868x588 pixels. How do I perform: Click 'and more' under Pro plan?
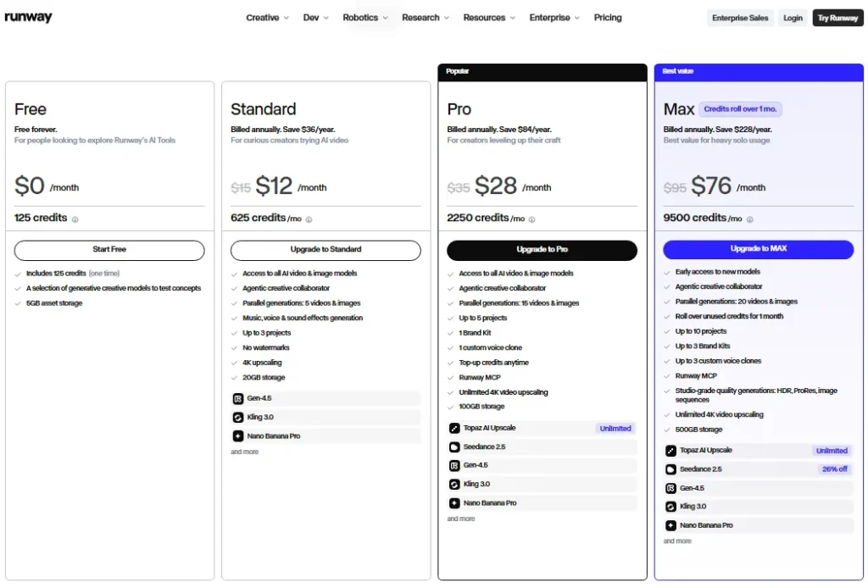pos(461,519)
